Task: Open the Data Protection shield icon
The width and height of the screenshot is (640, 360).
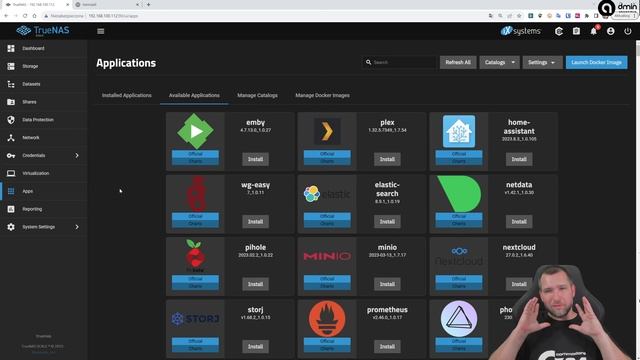Action: point(11,120)
